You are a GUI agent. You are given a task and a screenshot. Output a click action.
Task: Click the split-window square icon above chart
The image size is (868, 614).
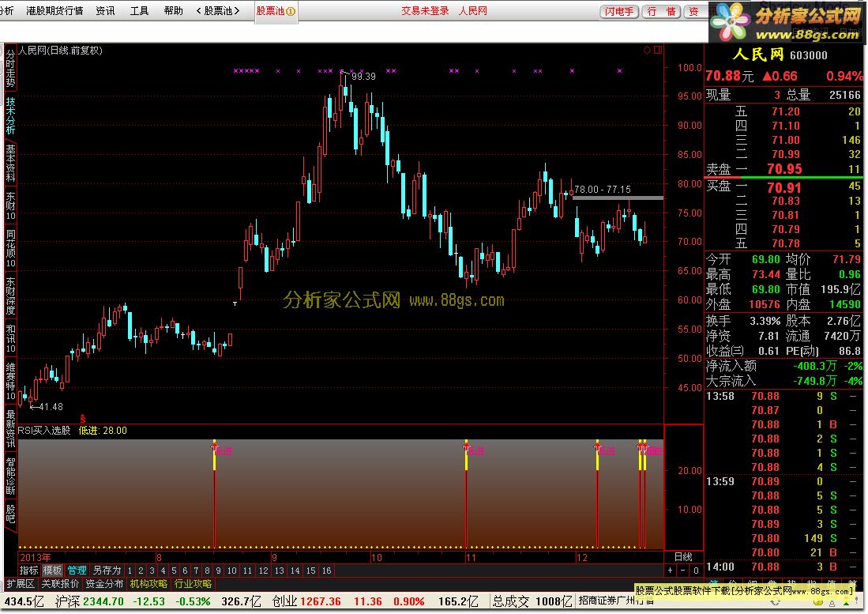(x=658, y=50)
